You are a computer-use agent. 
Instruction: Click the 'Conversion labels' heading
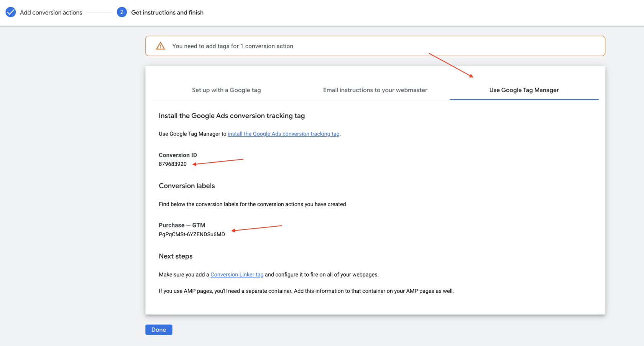tap(187, 186)
